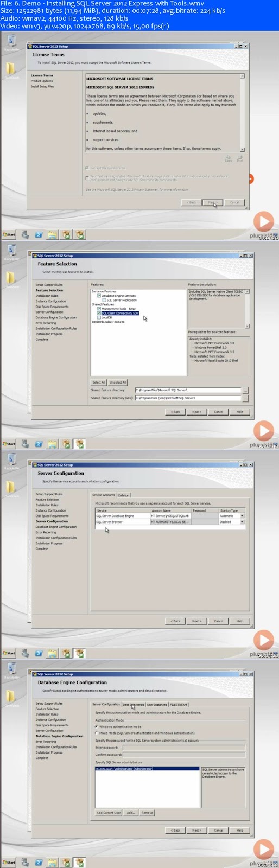Image resolution: width=279 pixels, height=868 pixels.
Task: Click Next in the License Terms window
Action: coord(213,202)
